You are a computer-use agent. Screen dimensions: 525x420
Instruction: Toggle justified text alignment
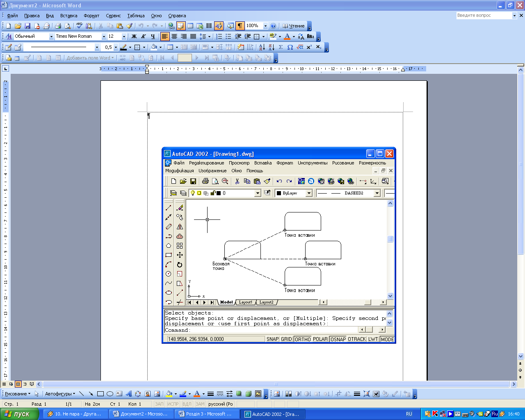click(x=193, y=37)
